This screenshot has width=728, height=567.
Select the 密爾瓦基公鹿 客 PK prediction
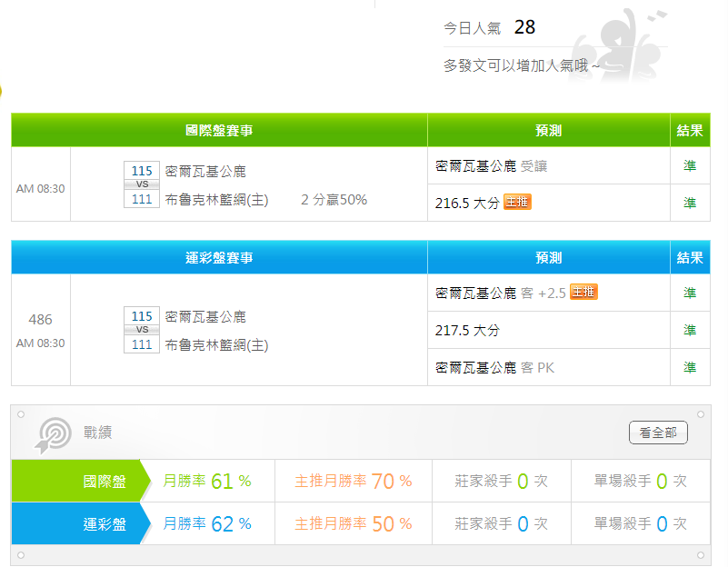point(494,368)
